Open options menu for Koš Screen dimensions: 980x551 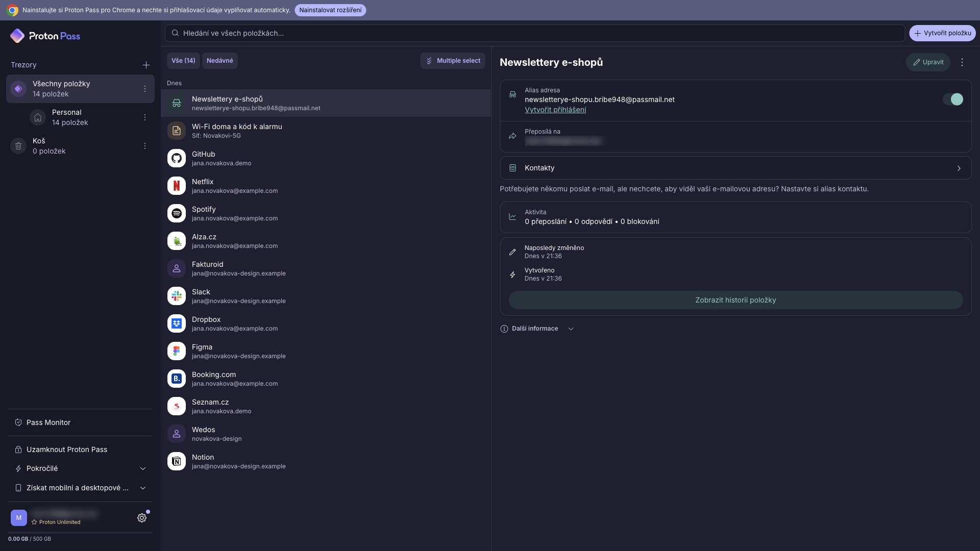point(145,146)
